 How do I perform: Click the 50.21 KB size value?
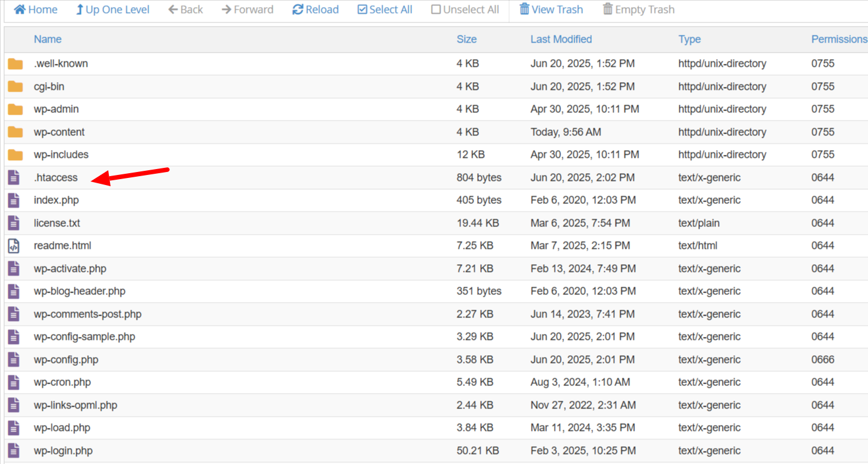(x=478, y=450)
